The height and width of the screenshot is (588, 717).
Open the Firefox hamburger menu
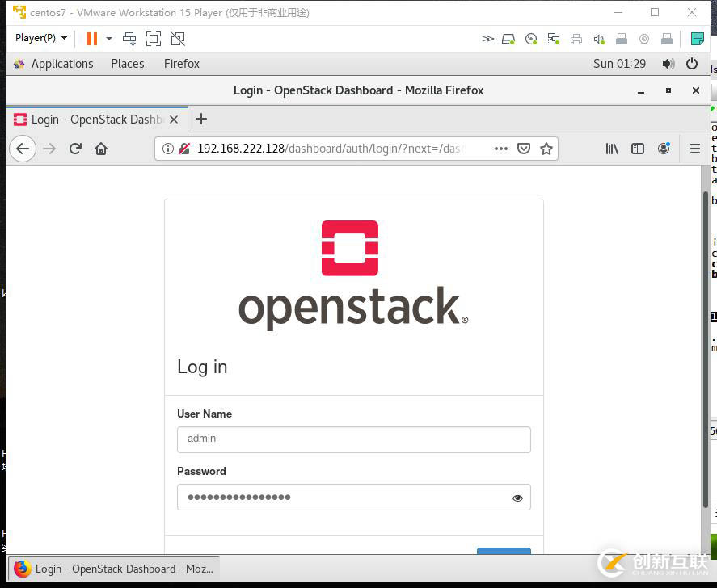coord(695,149)
